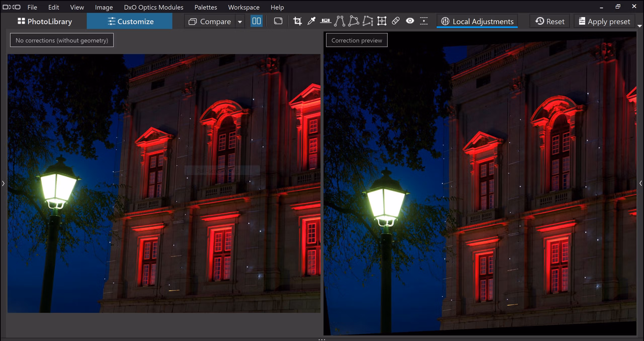Click the Reset button
Screen dimensions: 644x341
550,21
